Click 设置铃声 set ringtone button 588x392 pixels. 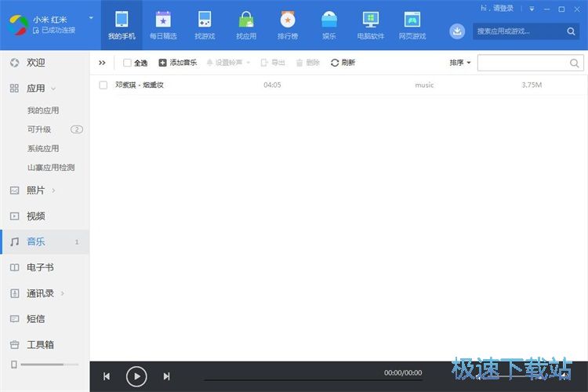point(225,63)
